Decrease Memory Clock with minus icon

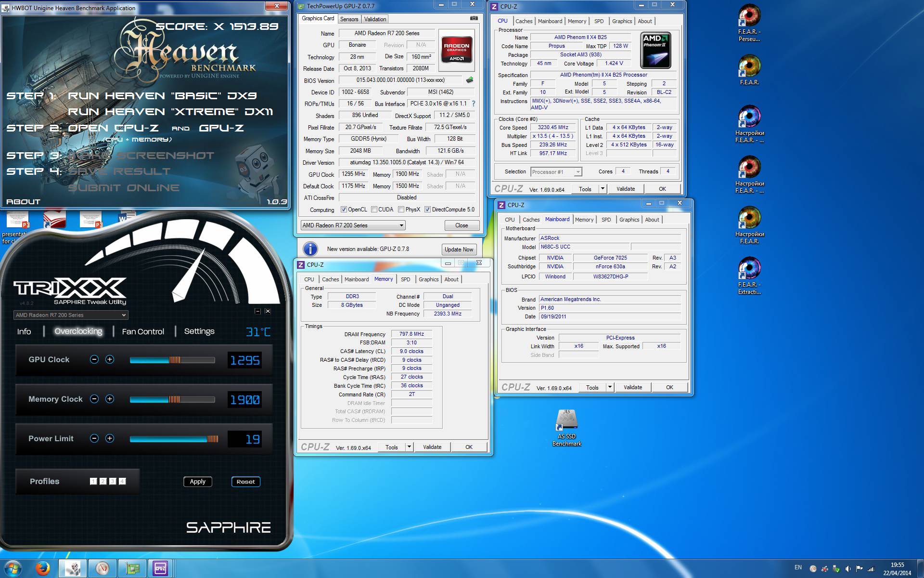pos(94,399)
